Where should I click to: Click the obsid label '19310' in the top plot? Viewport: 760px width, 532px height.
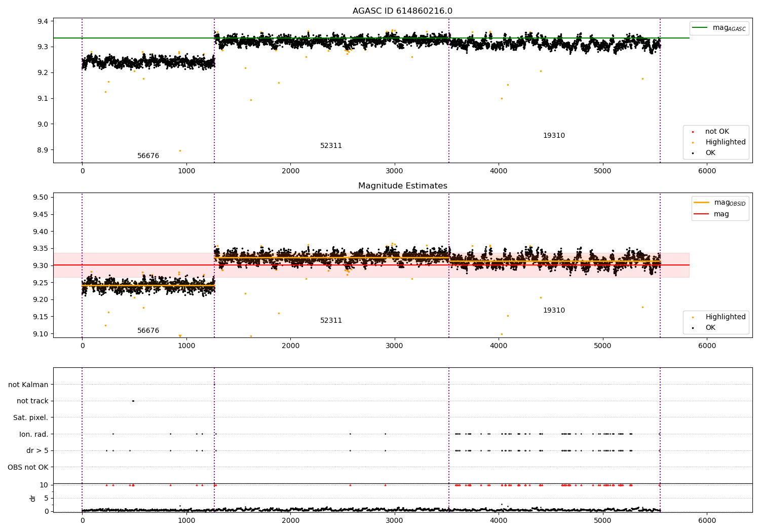point(554,136)
